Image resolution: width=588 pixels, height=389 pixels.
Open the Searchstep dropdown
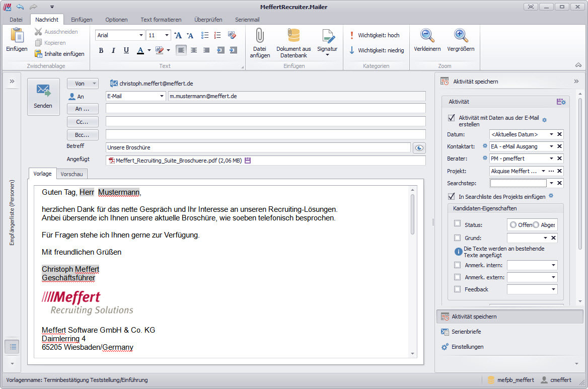551,183
